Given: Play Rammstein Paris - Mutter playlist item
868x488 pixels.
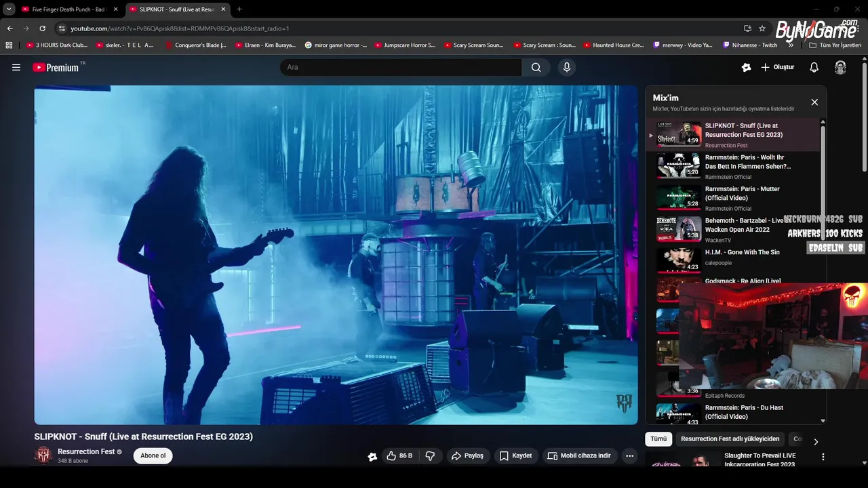Looking at the screenshot, I should (x=732, y=198).
